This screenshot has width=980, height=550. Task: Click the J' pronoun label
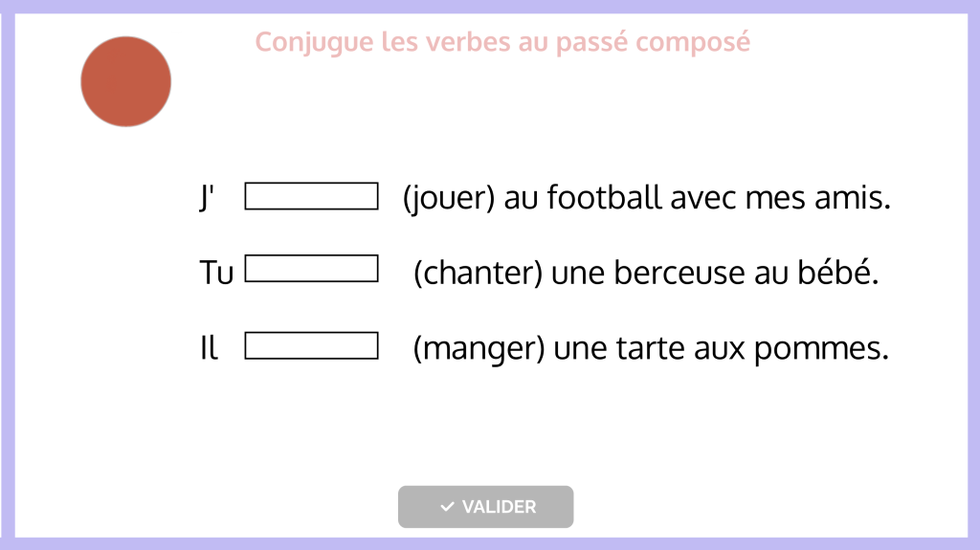(207, 199)
